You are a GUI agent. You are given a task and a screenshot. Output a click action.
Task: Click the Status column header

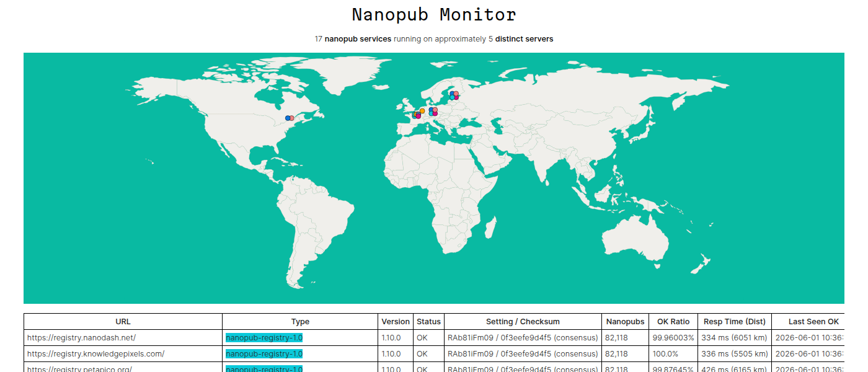428,321
